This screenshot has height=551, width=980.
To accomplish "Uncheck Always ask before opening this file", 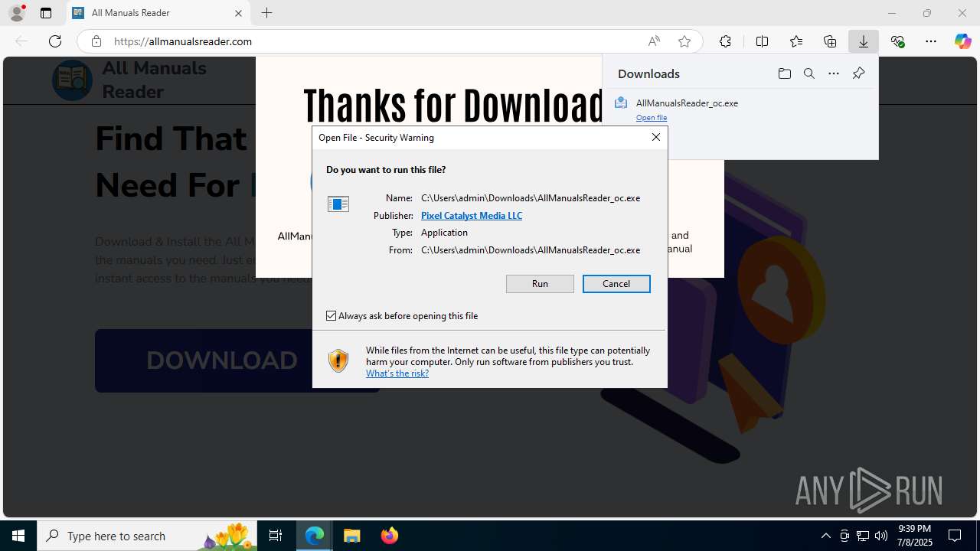I will click(332, 316).
